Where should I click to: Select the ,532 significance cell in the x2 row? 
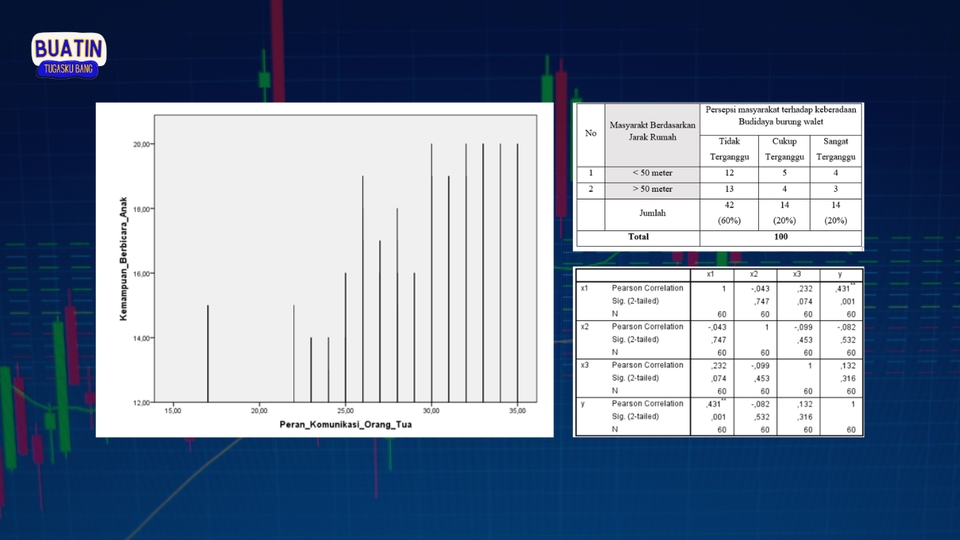pos(847,340)
